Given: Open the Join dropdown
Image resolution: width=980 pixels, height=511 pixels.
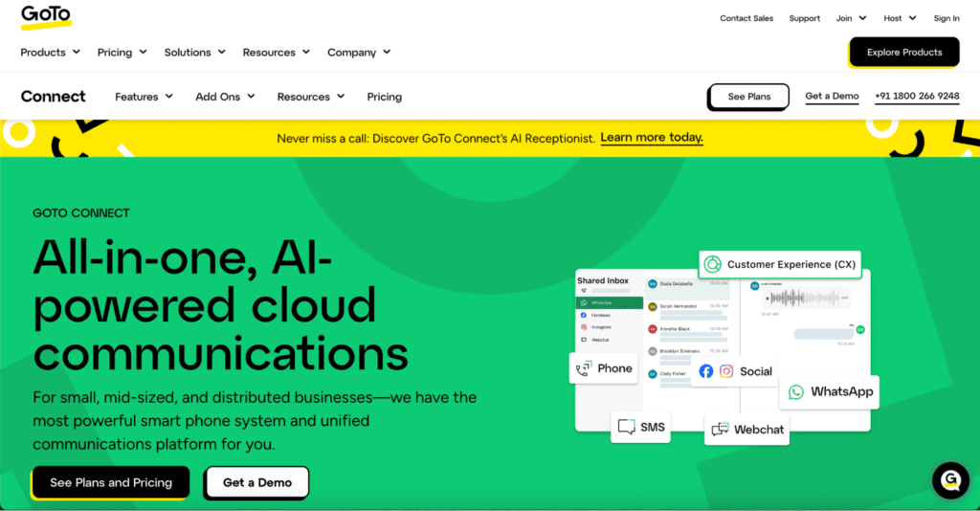Looking at the screenshot, I should coord(851,18).
